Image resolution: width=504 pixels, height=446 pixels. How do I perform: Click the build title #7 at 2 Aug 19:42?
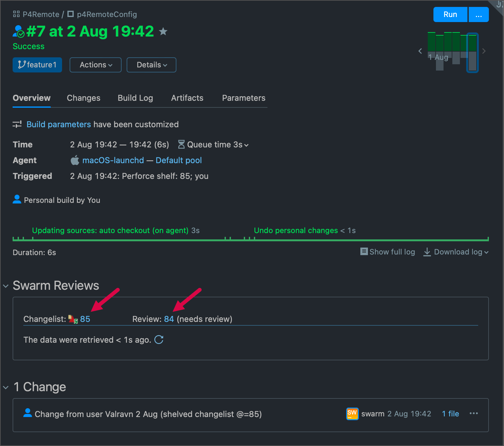pos(90,31)
